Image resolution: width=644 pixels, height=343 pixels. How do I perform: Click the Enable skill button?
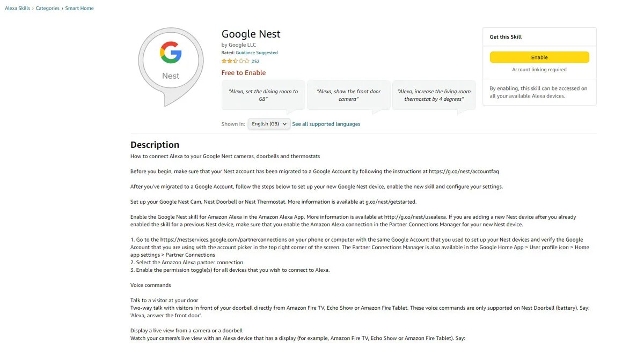(539, 57)
